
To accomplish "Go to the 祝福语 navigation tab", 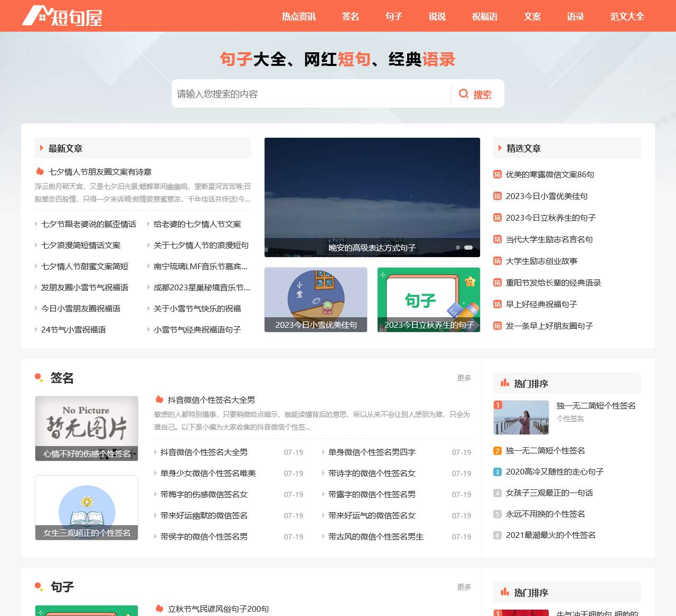I will pyautogui.click(x=484, y=16).
